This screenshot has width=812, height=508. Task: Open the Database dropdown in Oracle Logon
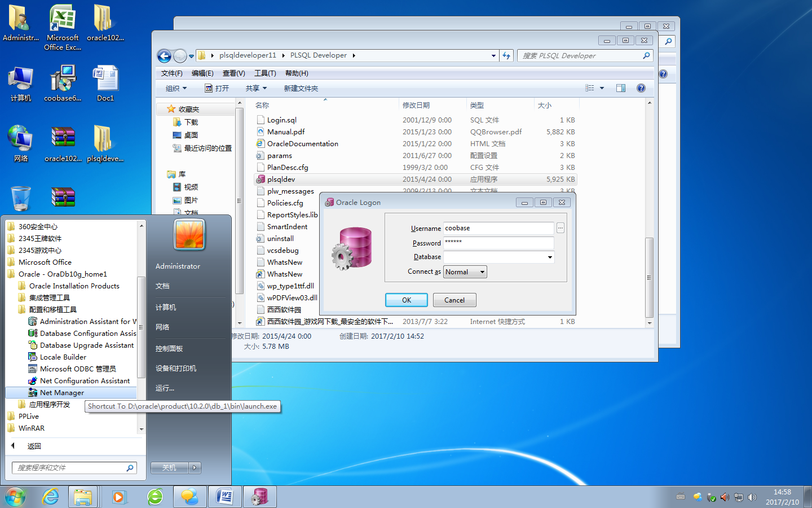pos(550,257)
